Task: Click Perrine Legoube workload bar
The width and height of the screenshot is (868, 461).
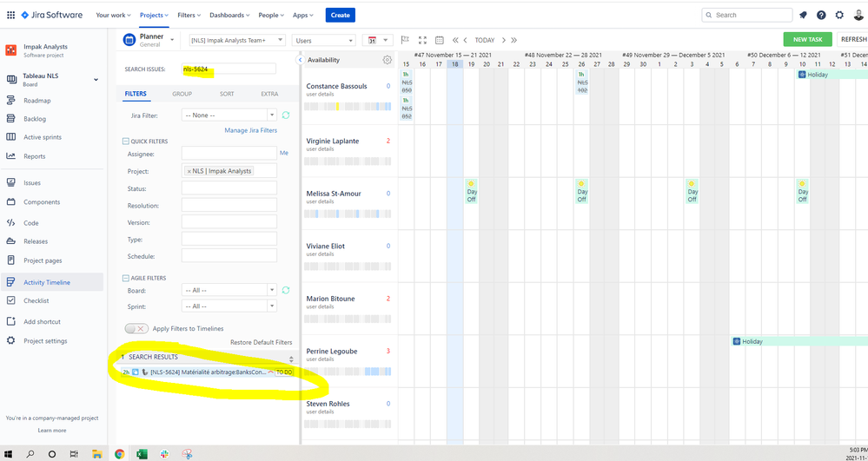Action: (x=348, y=372)
